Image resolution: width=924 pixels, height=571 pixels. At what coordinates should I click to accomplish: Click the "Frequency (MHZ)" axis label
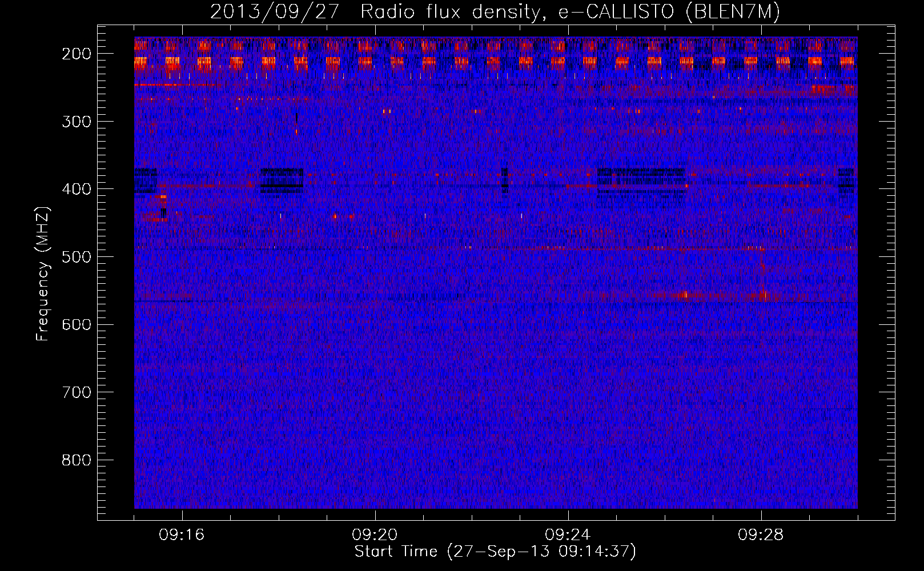pos(43,274)
